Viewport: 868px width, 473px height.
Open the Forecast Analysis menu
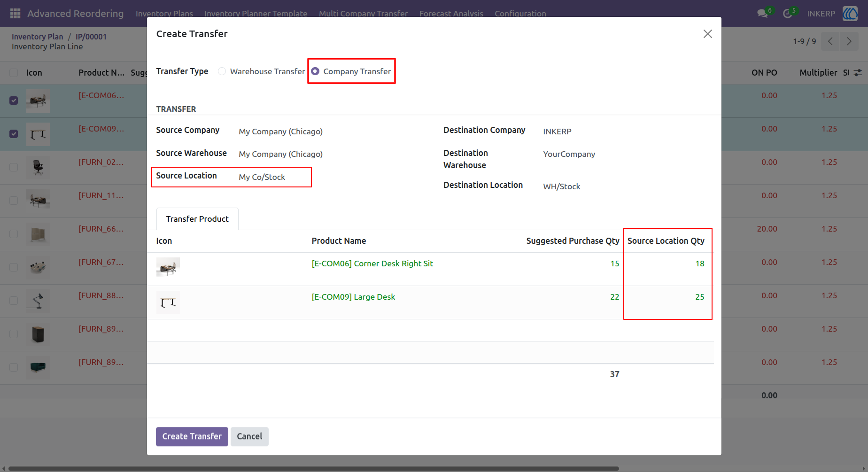(x=451, y=14)
